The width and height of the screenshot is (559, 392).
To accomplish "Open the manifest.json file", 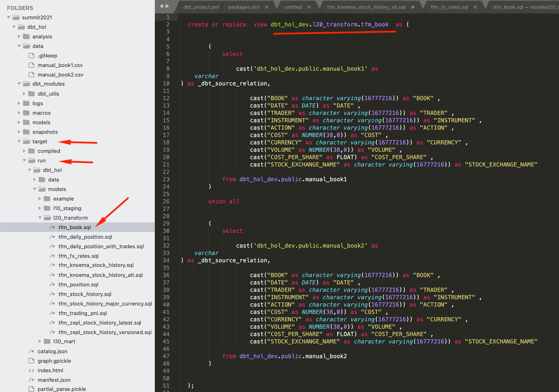I will coord(54,380).
